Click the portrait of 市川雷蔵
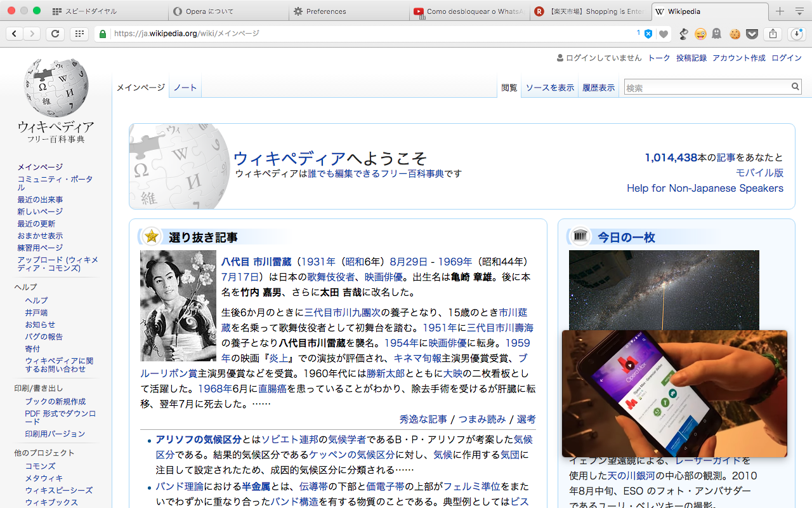Viewport: 812px width, 508px height. [178, 306]
